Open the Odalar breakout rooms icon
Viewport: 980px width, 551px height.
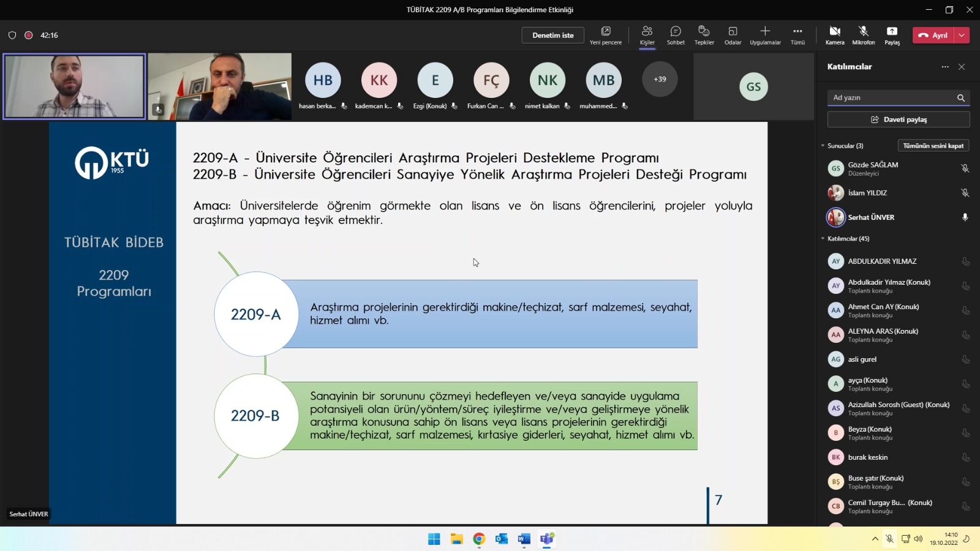[x=733, y=32]
